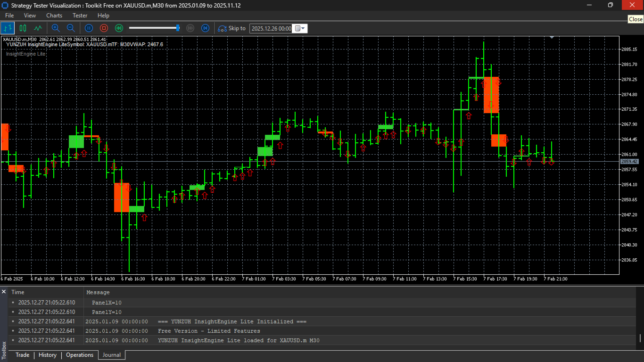Open the Charts menu
The image size is (644, 362).
(54, 16)
